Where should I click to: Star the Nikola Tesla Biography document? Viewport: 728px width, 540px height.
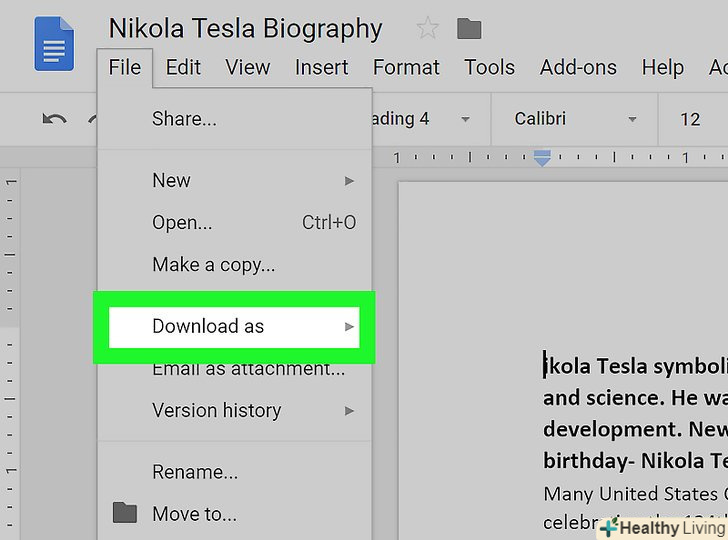pyautogui.click(x=427, y=29)
